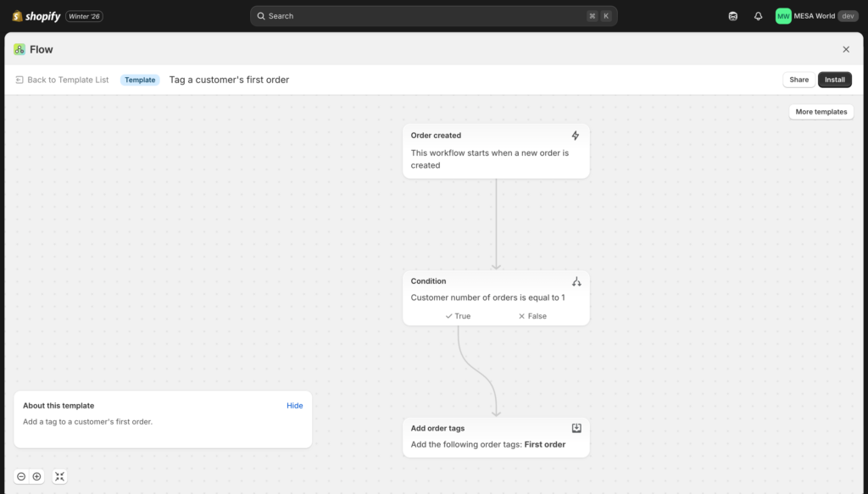
Task: Click the dev badge
Action: (848, 16)
